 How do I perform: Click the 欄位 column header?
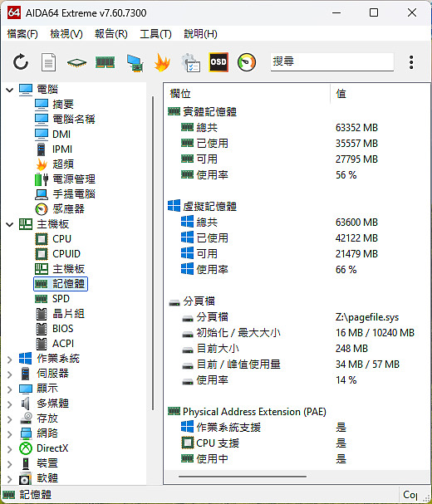pyautogui.click(x=180, y=94)
